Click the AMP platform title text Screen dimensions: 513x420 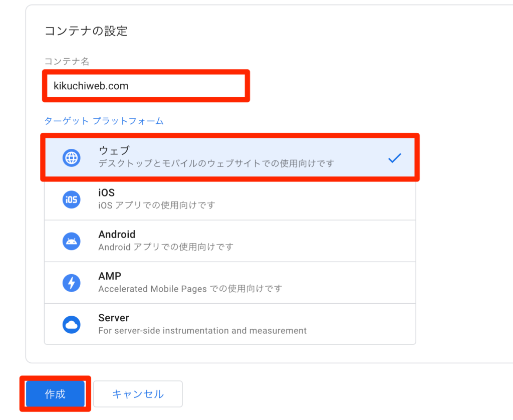pos(110,276)
